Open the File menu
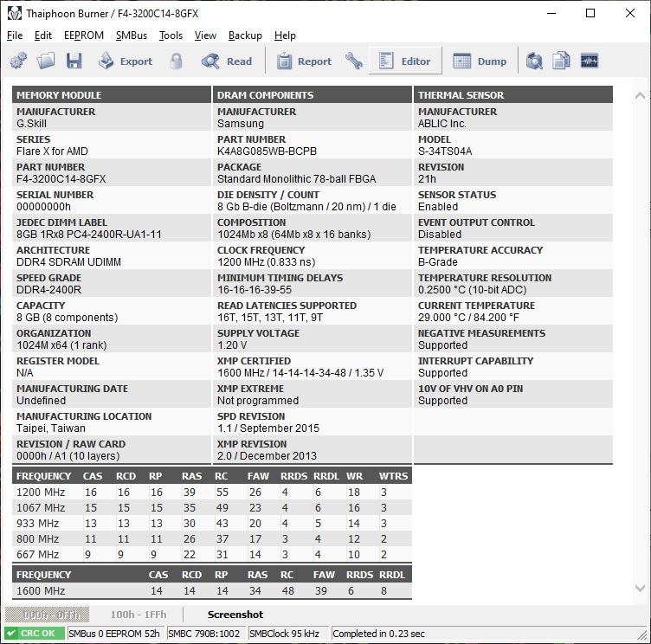This screenshot has width=651, height=644. tap(15, 35)
